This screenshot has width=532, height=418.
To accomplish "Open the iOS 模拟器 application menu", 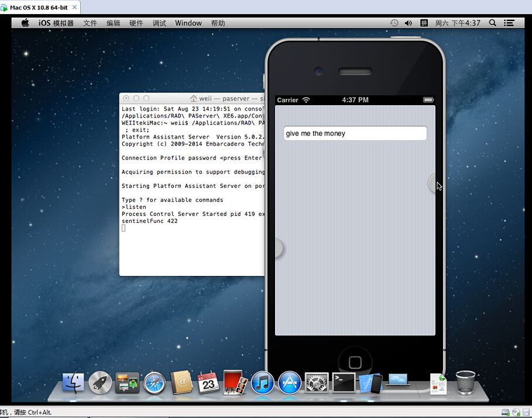I will click(x=56, y=23).
